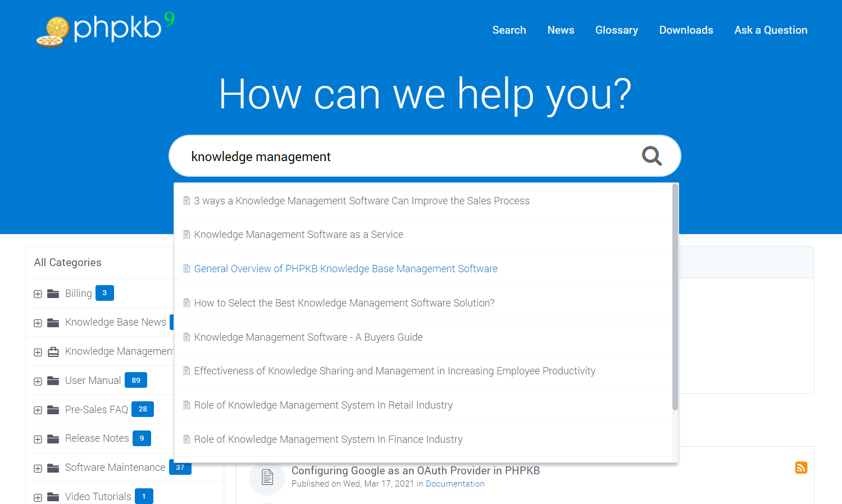Select General Overview of PHPKB suggestion

[x=345, y=269]
